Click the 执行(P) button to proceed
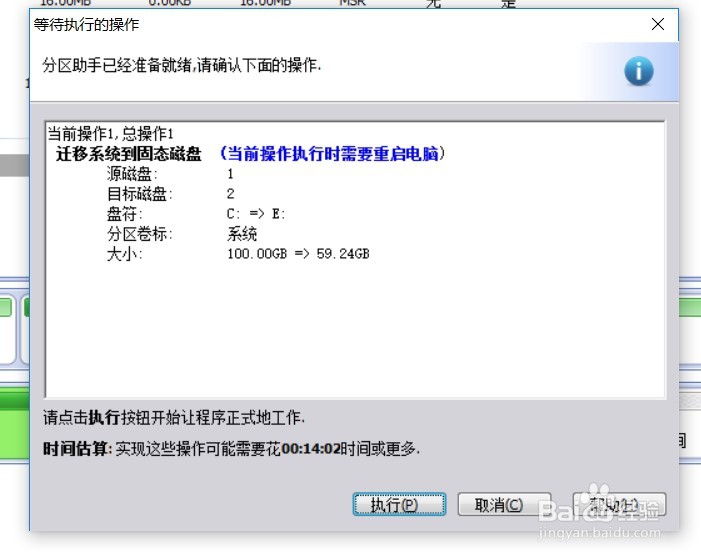 [x=399, y=504]
